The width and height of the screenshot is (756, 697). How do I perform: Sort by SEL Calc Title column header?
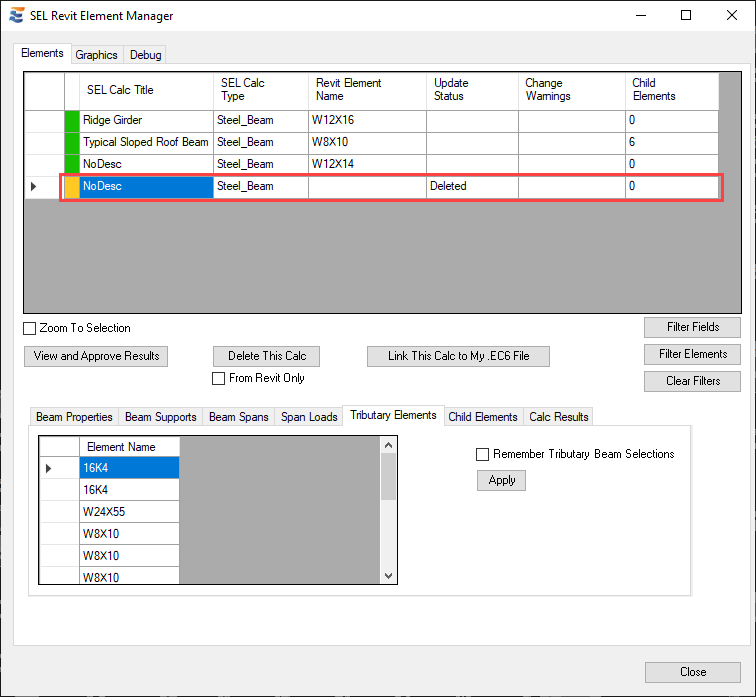146,91
